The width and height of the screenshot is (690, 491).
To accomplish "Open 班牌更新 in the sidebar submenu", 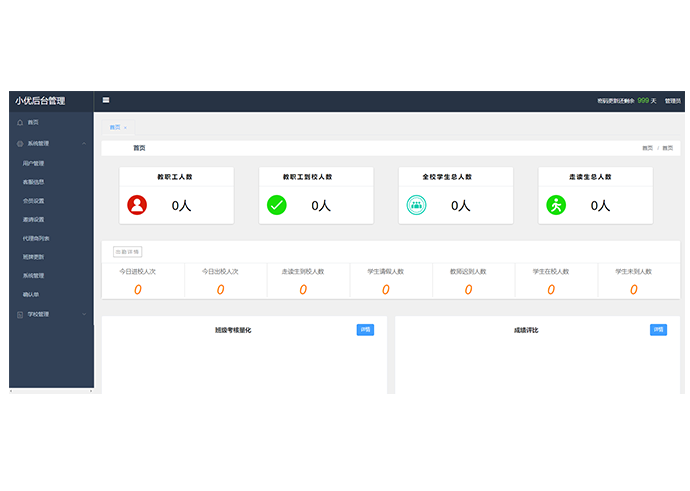I will 51,257.
